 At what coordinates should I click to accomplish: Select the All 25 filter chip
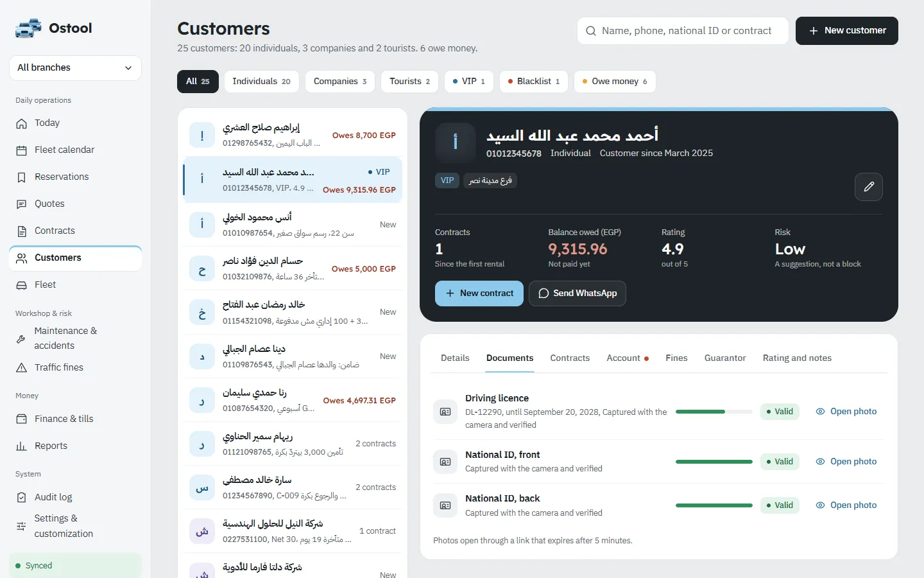click(x=198, y=82)
